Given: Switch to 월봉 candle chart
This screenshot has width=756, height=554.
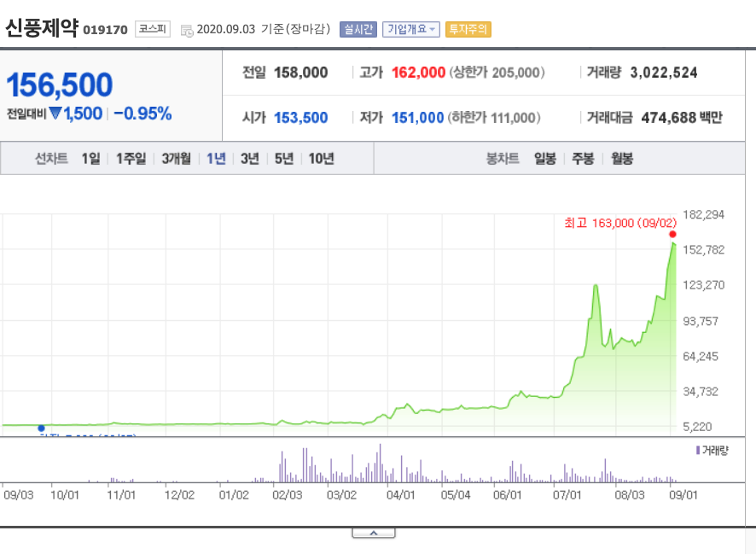Looking at the screenshot, I should (x=622, y=158).
